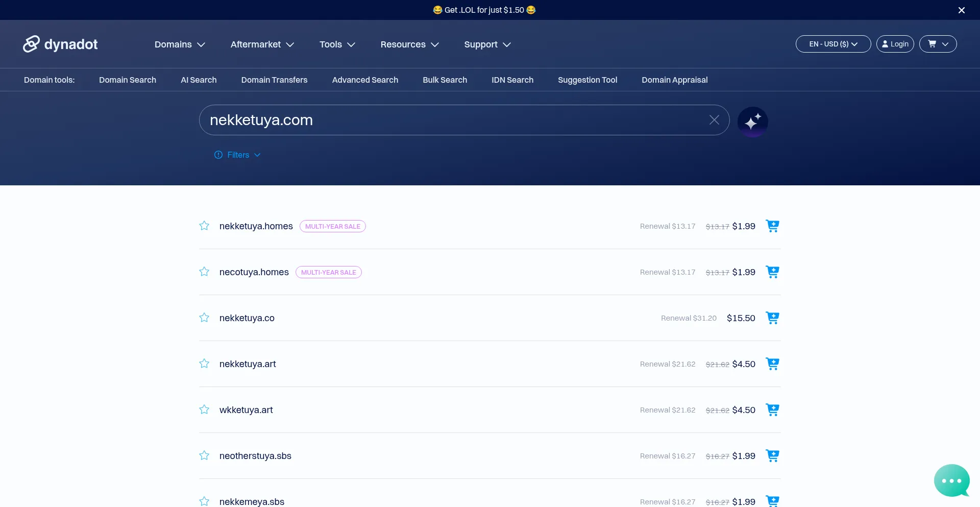980x507 pixels.
Task: Add nekketuya.co to cart
Action: click(772, 318)
